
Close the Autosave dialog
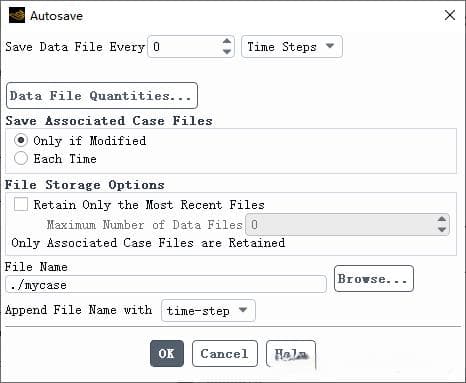click(450, 15)
